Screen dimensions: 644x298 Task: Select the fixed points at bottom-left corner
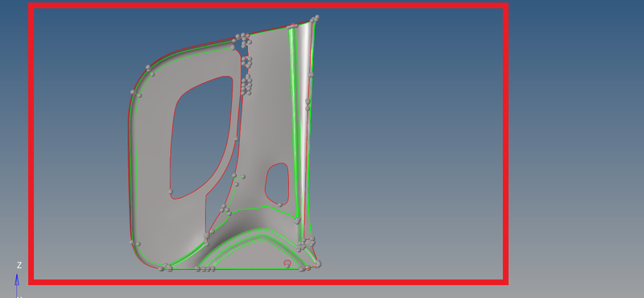(166, 267)
